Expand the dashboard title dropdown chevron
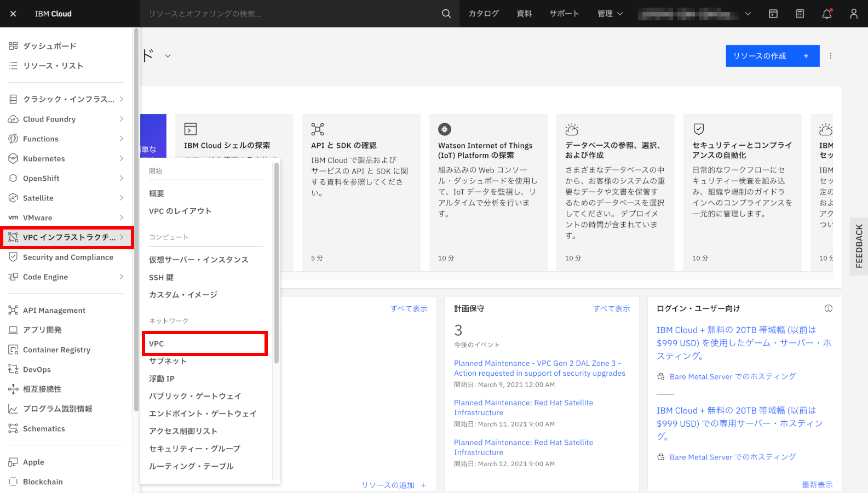The width and height of the screenshot is (868, 493). (x=168, y=56)
